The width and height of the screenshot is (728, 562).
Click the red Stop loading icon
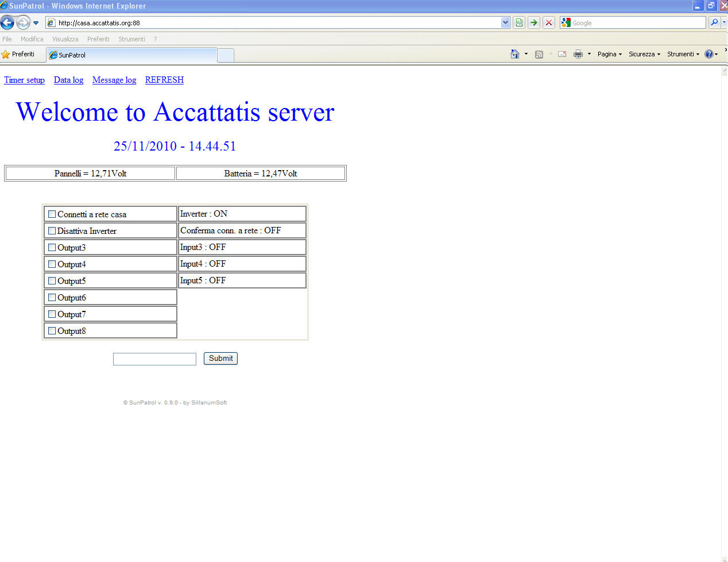point(549,22)
